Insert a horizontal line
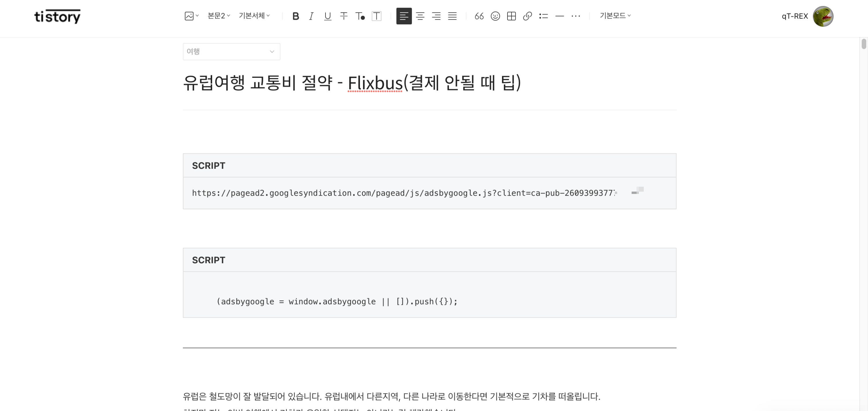The image size is (868, 411). coord(559,16)
